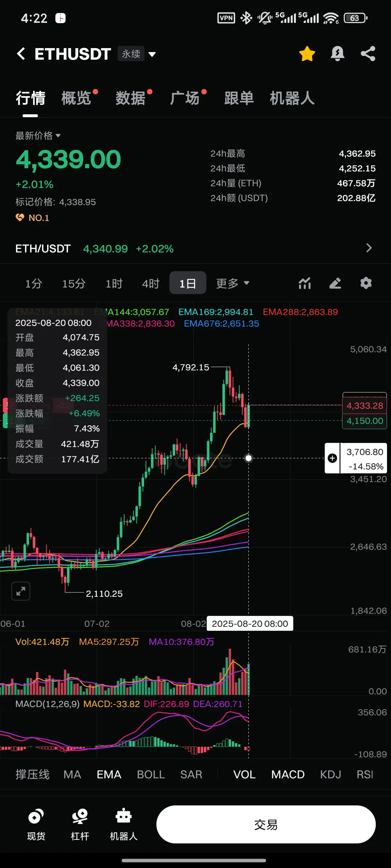Open the price alert bell icon
This screenshot has height=868, width=391.
pos(337,54)
